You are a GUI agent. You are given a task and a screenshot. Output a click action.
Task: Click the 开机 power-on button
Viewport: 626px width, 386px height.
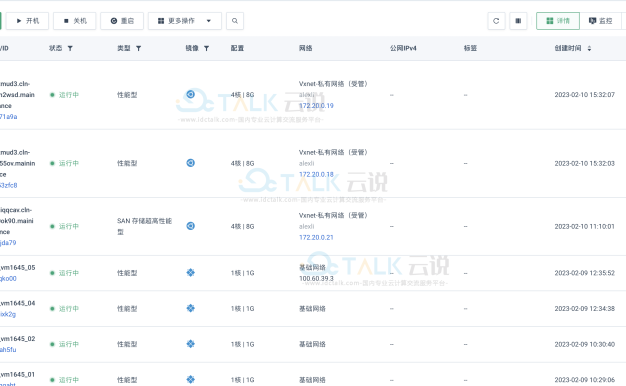click(x=28, y=21)
